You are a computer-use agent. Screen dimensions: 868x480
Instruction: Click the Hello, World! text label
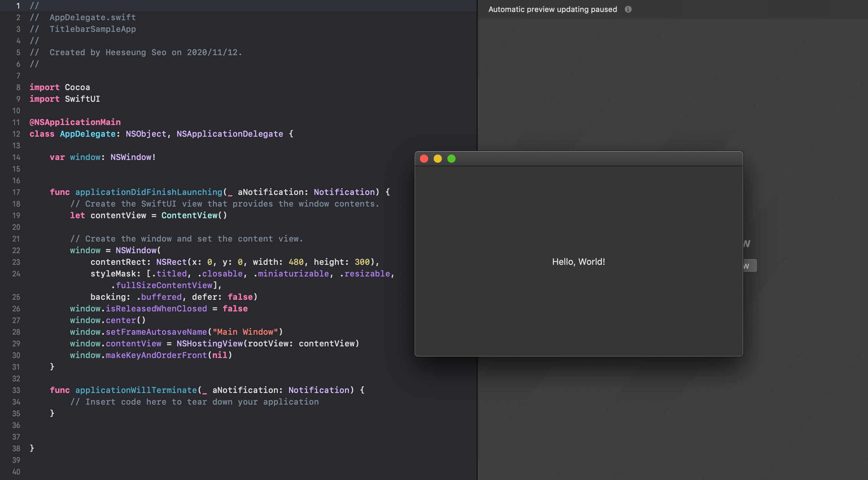(579, 262)
